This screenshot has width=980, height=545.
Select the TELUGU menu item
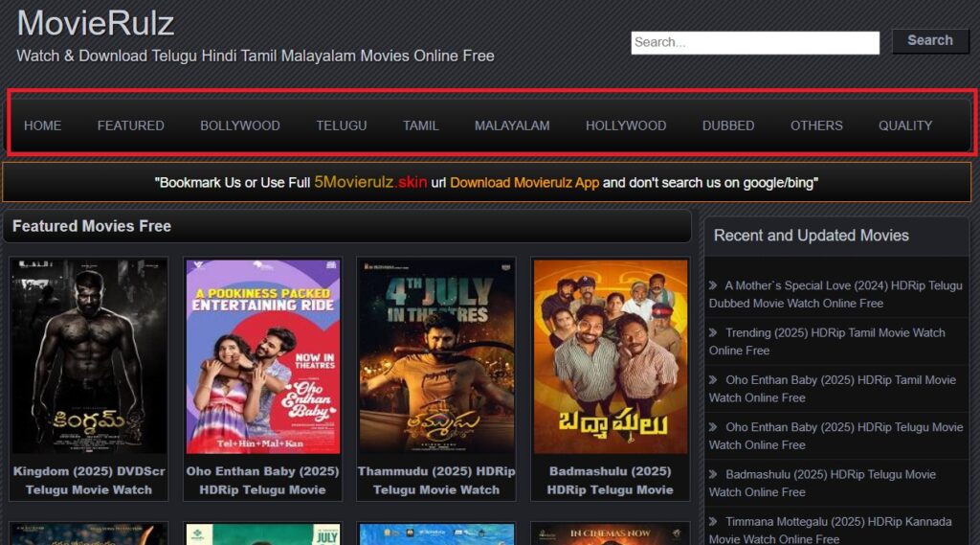(x=342, y=125)
